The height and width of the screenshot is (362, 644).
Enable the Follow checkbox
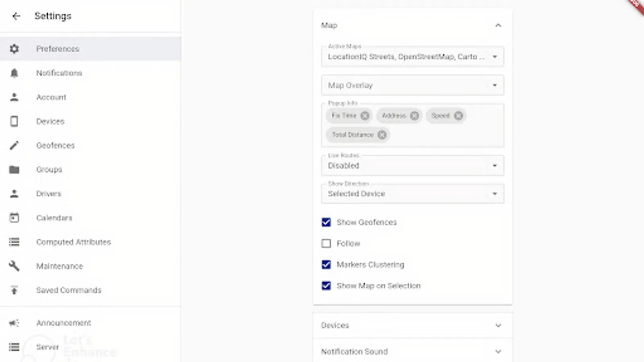[x=326, y=243]
